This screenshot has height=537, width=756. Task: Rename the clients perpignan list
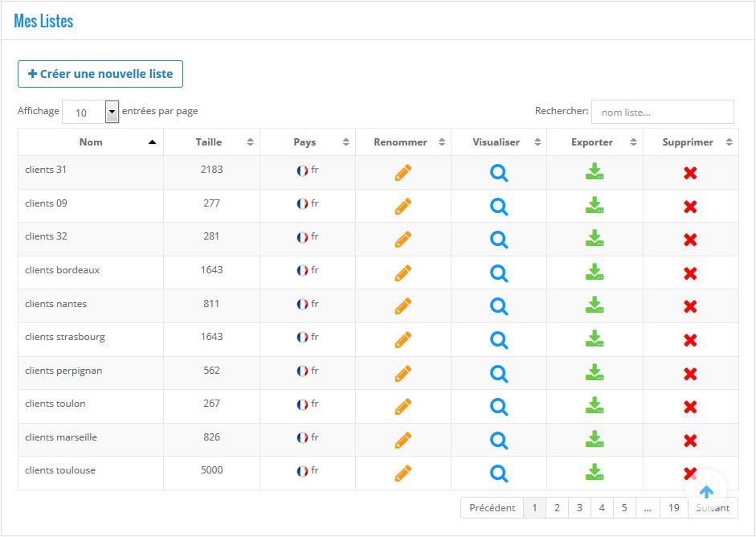coord(403,374)
